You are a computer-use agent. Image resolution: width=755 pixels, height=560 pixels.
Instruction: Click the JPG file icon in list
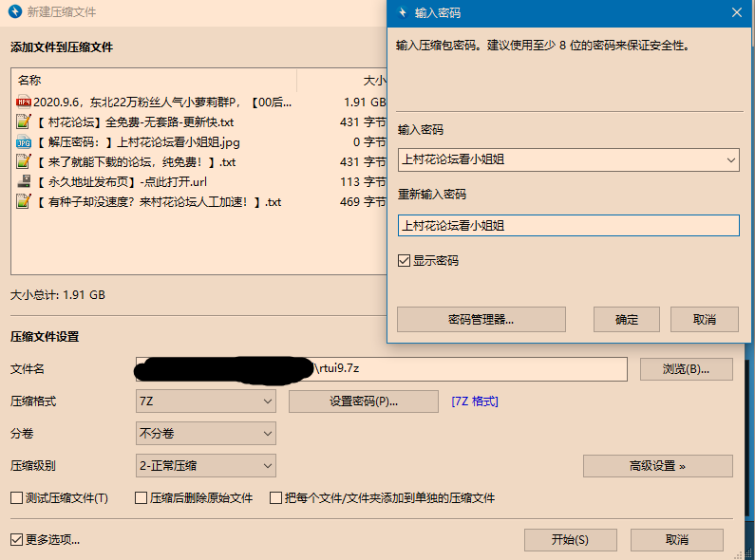tap(24, 142)
